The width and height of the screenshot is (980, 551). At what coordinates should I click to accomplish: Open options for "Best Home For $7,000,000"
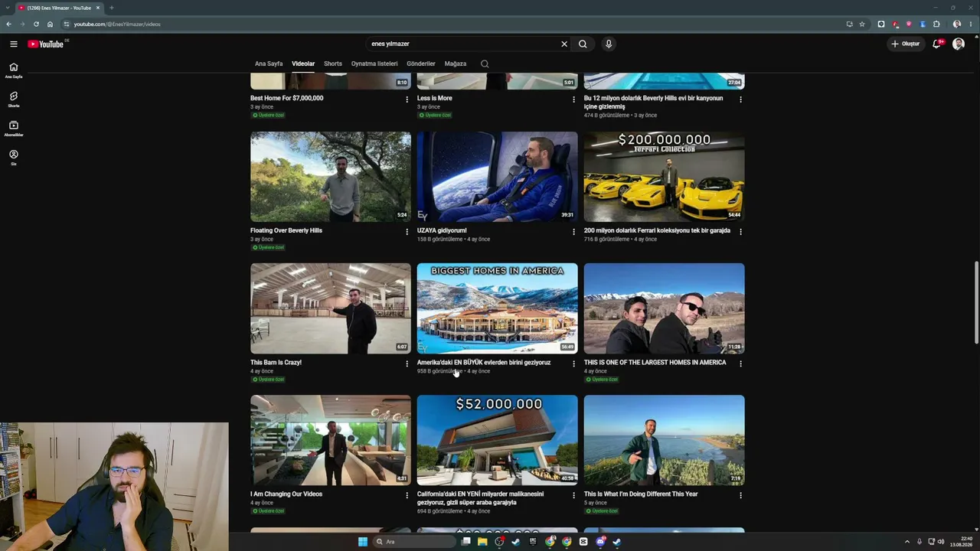click(x=407, y=99)
